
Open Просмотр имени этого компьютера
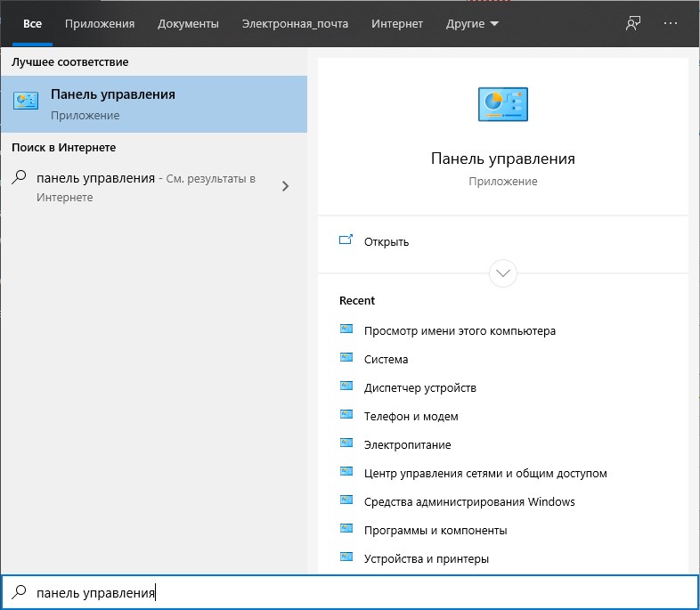pyautogui.click(x=459, y=330)
